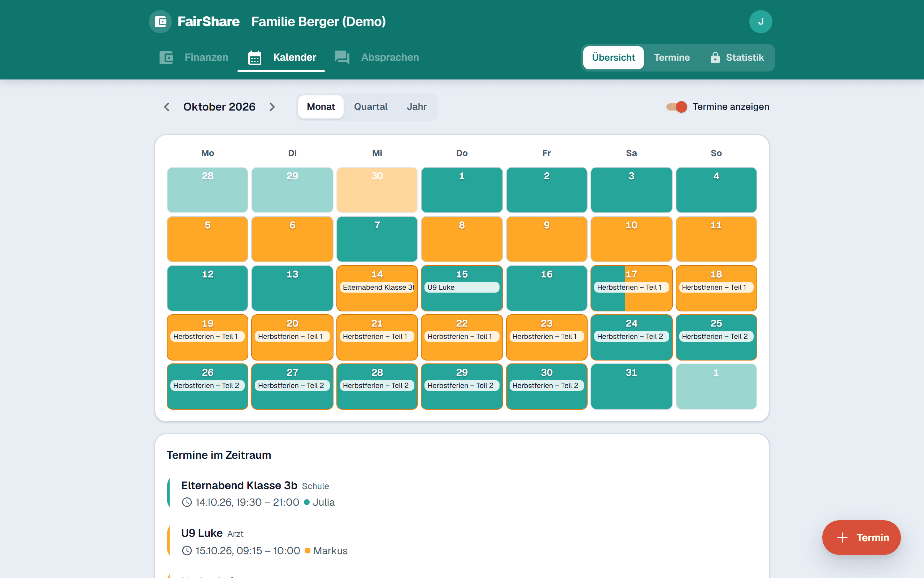Open Herbstferien – Teil 2 chip on day 26
This screenshot has height=578, width=924.
(x=207, y=386)
